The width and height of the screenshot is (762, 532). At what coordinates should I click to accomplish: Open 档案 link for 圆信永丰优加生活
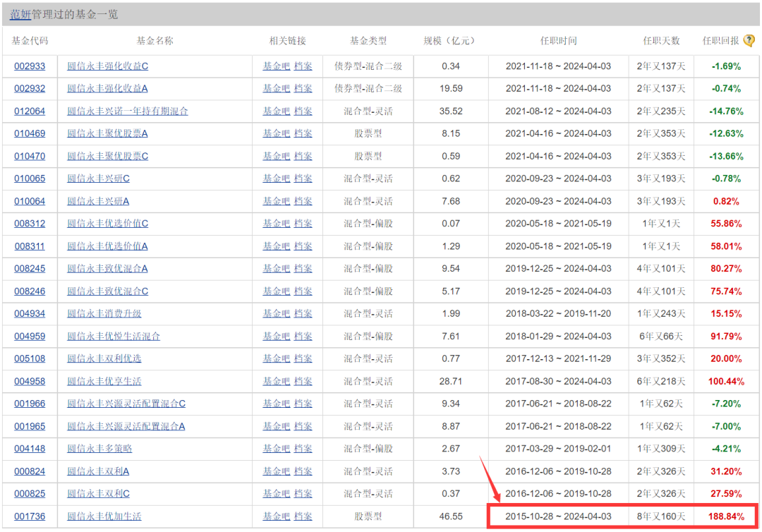click(303, 516)
